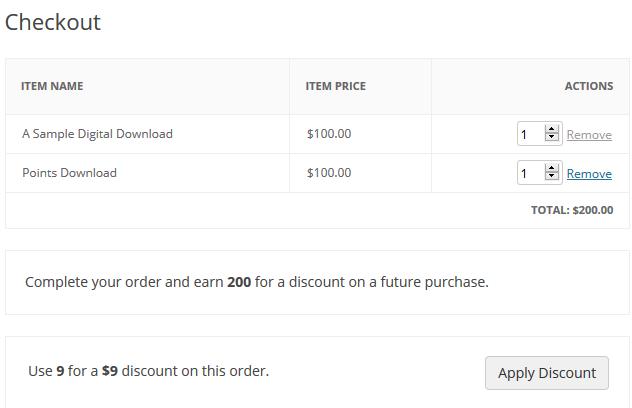Image resolution: width=632 pixels, height=408 pixels.
Task: Focus quantity field for Points Download
Action: coord(530,173)
